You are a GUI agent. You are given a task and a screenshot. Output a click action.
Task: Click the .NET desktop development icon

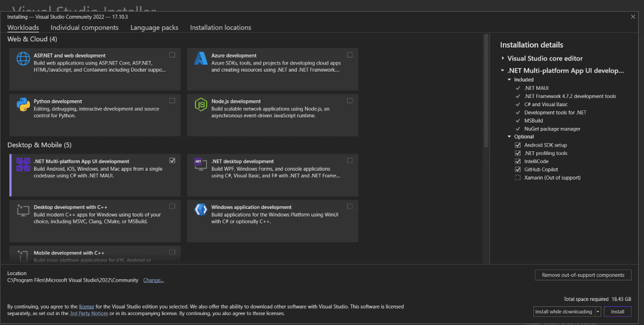click(201, 164)
